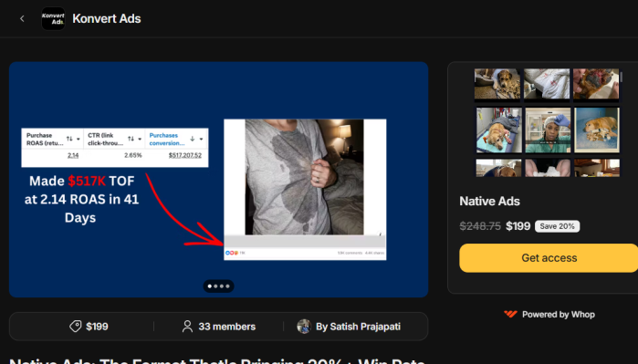Click the 'Made $517K TOF' headline text

click(82, 181)
